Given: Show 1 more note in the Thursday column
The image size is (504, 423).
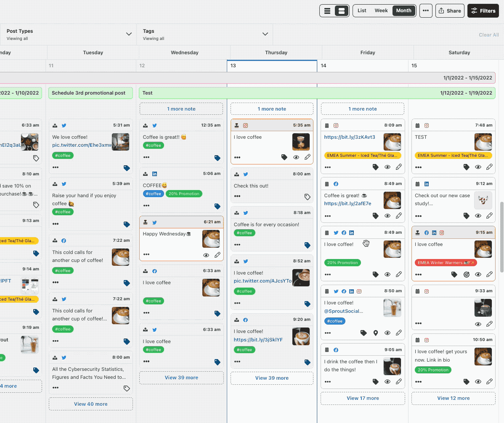Looking at the screenshot, I should pyautogui.click(x=272, y=108).
